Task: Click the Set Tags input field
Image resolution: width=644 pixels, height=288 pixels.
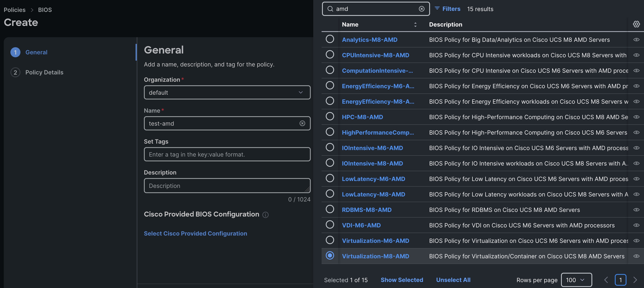Action: point(227,154)
